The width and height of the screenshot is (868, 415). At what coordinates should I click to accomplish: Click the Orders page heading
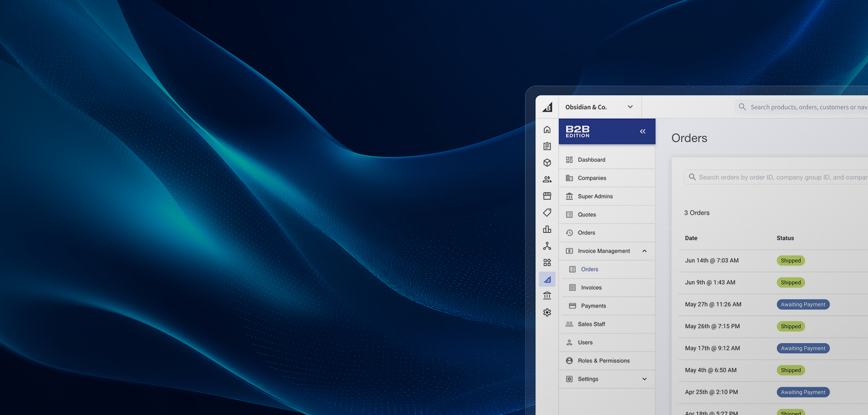690,138
